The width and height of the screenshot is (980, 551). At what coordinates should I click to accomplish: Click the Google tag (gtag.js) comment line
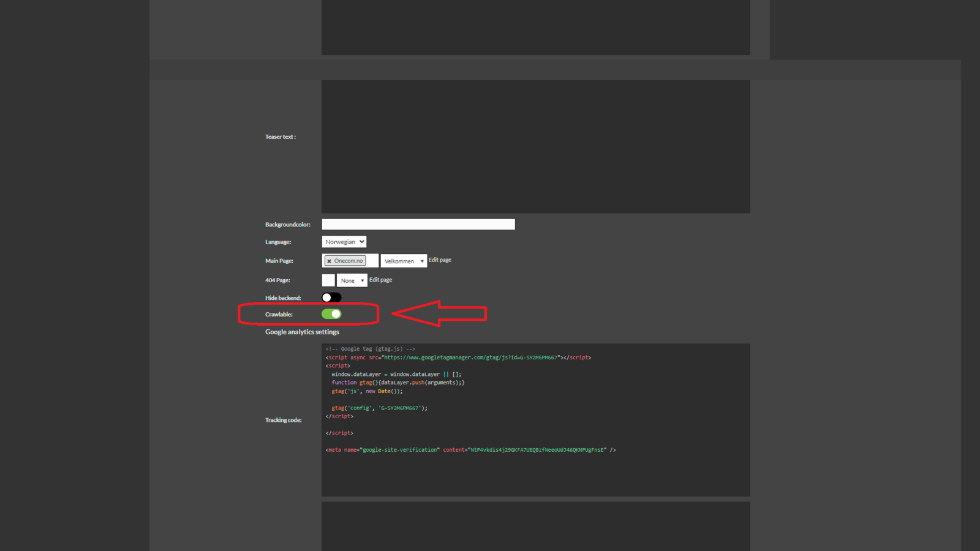370,349
